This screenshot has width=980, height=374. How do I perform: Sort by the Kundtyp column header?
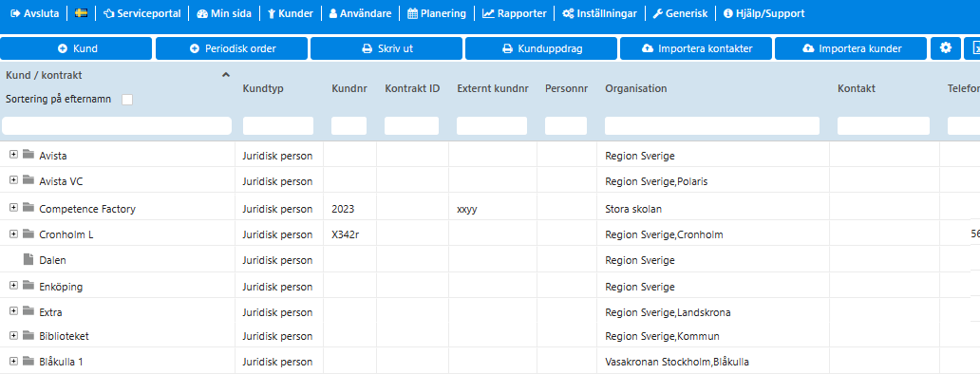[263, 88]
